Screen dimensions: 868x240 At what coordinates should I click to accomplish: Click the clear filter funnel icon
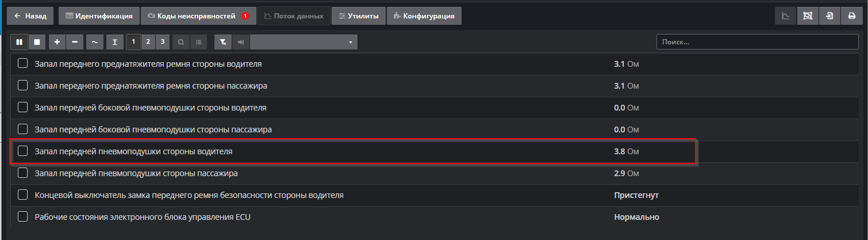223,42
